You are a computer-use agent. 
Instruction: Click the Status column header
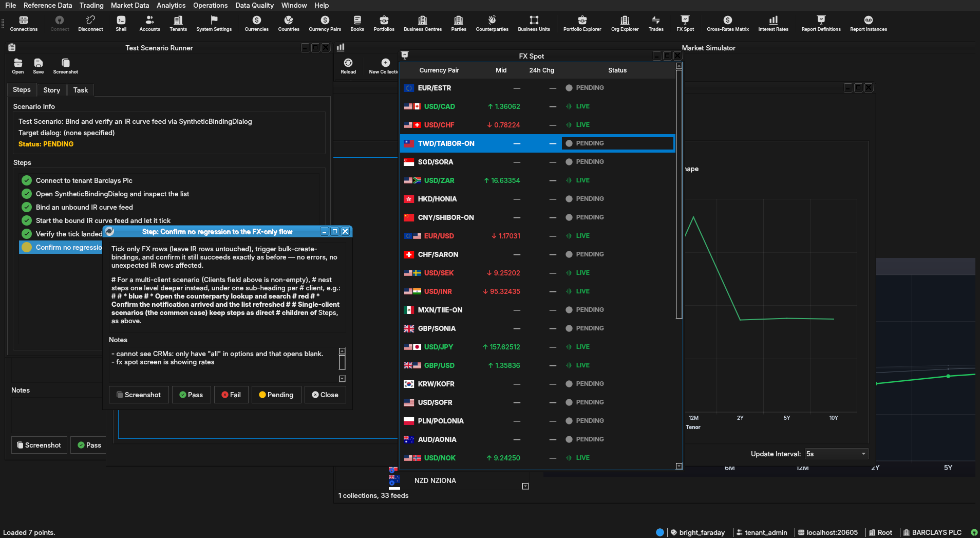[617, 70]
